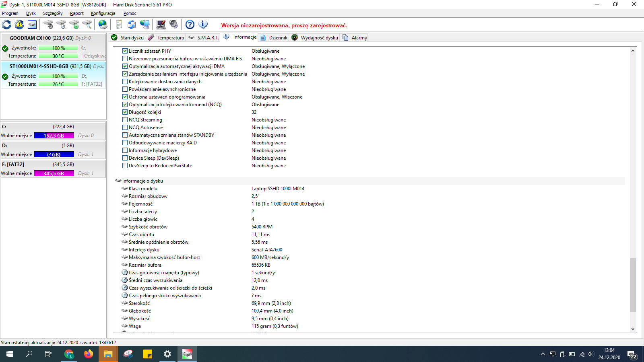Toggle 'Optymalizacja automatycznej aktywacji DMA' checkbox
644x362 pixels.
tap(125, 66)
